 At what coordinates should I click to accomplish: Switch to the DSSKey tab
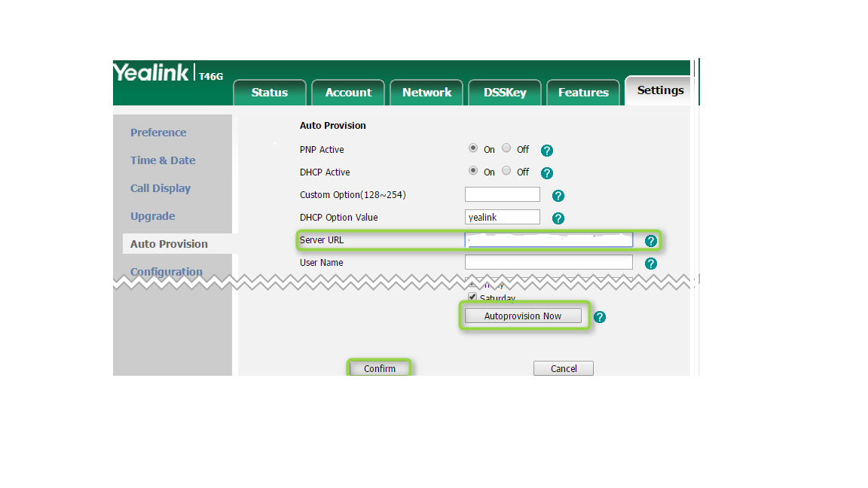[x=505, y=93]
